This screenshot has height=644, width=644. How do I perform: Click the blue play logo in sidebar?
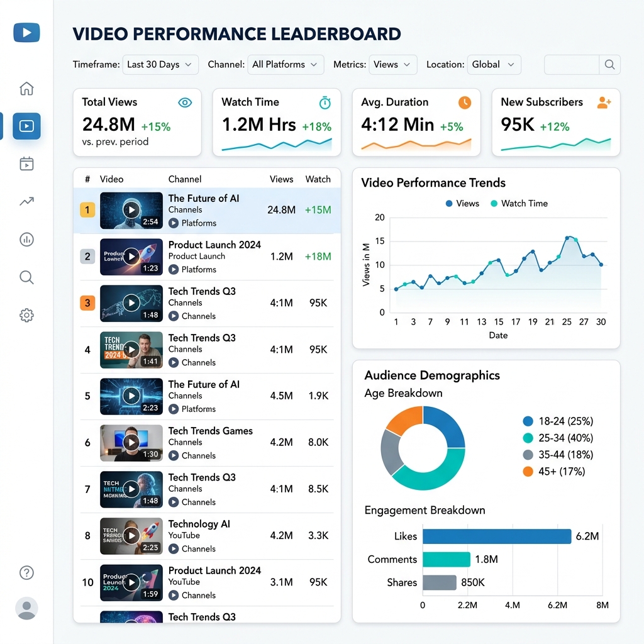click(x=26, y=33)
